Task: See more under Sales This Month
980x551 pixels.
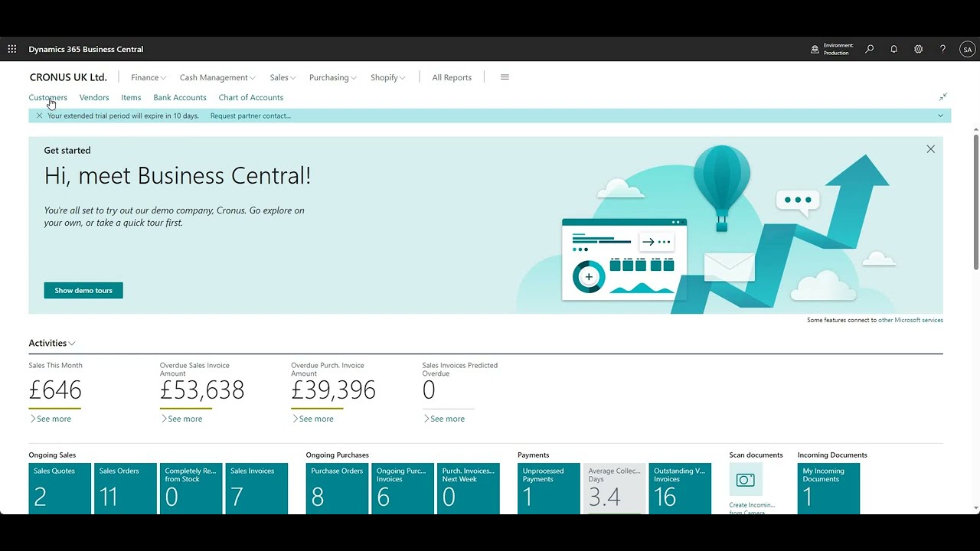Action: point(51,419)
